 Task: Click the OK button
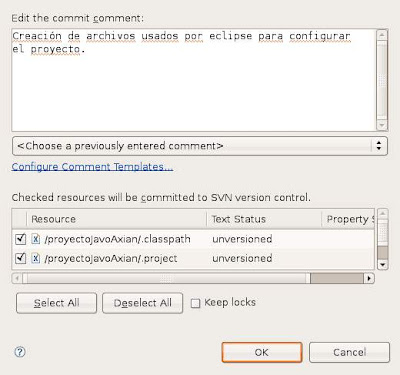point(262,352)
